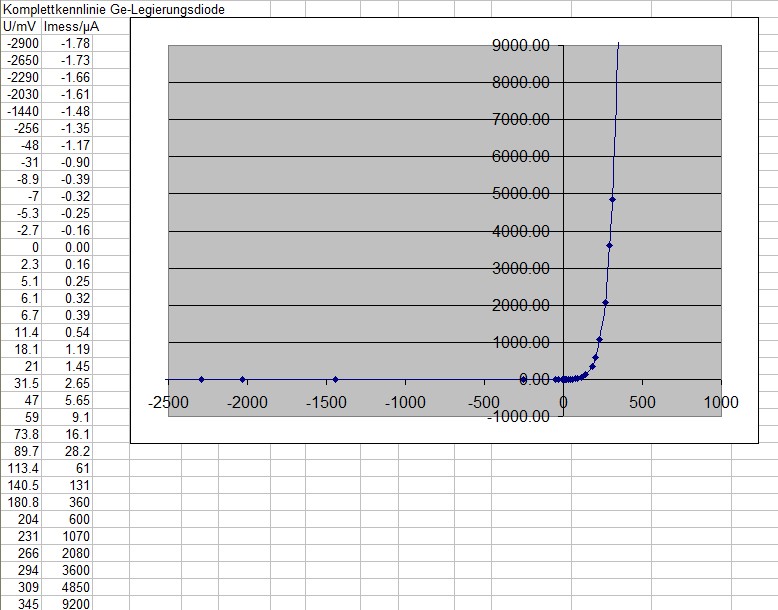Click the voltage cell -1440

pos(21,111)
